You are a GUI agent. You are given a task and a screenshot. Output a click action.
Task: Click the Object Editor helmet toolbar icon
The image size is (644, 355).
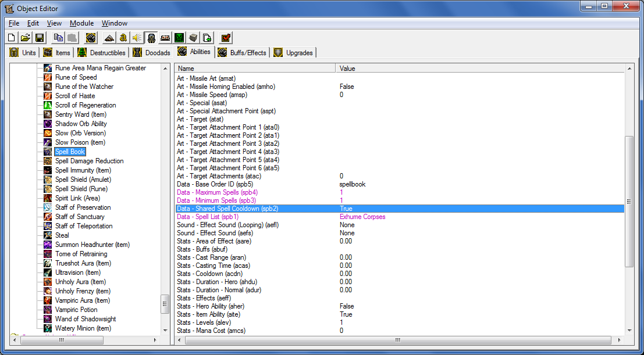tap(151, 38)
